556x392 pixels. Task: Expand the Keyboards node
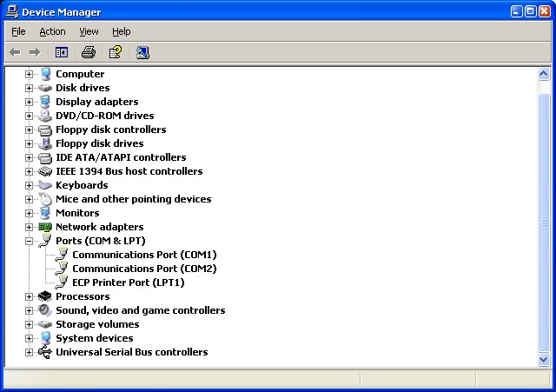point(29,185)
